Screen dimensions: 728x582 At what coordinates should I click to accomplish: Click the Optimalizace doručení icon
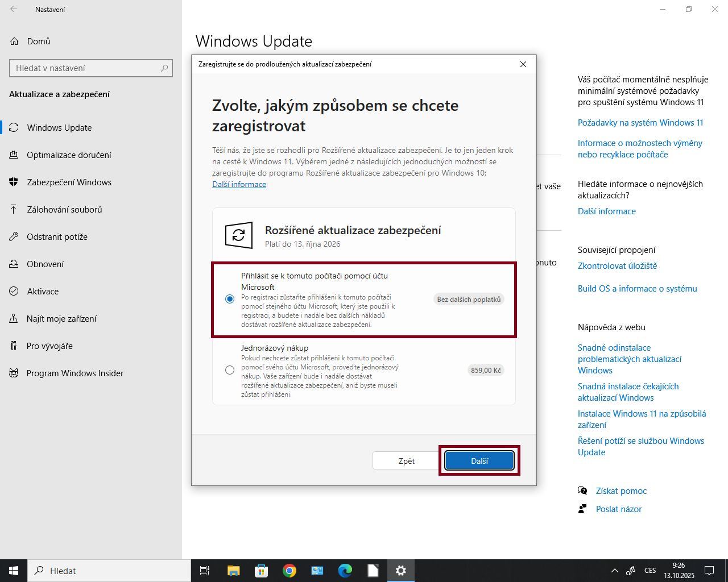point(14,155)
